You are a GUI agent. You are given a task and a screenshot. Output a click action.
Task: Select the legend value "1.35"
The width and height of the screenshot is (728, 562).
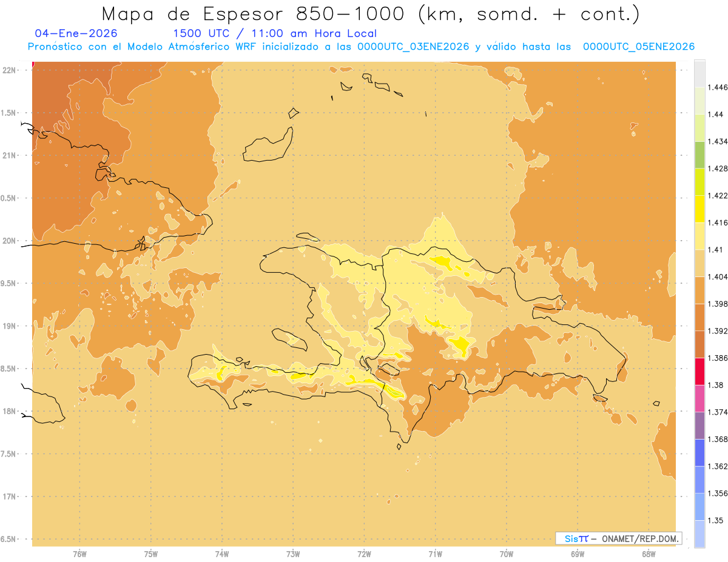716,521
